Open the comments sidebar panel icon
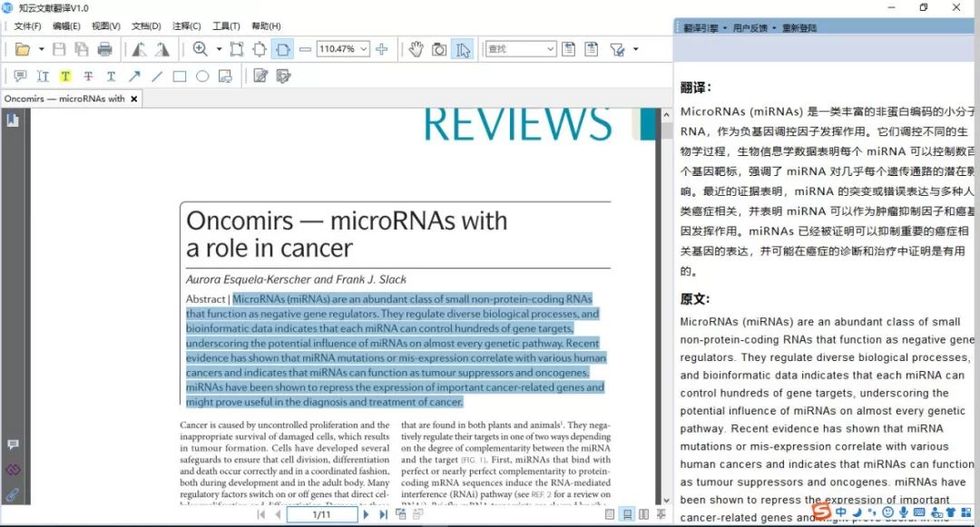Viewport: 980px width, 527px height. (x=13, y=444)
